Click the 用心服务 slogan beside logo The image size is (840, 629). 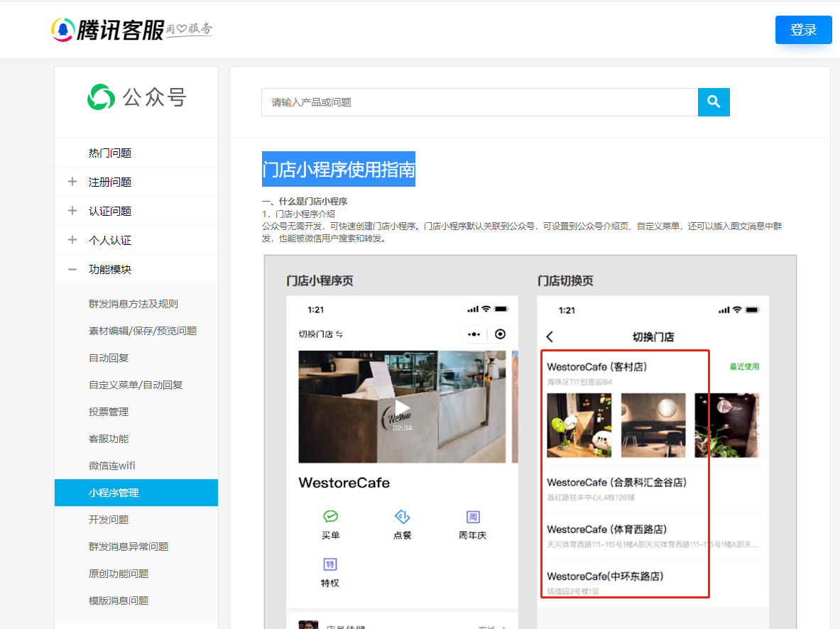click(x=189, y=28)
